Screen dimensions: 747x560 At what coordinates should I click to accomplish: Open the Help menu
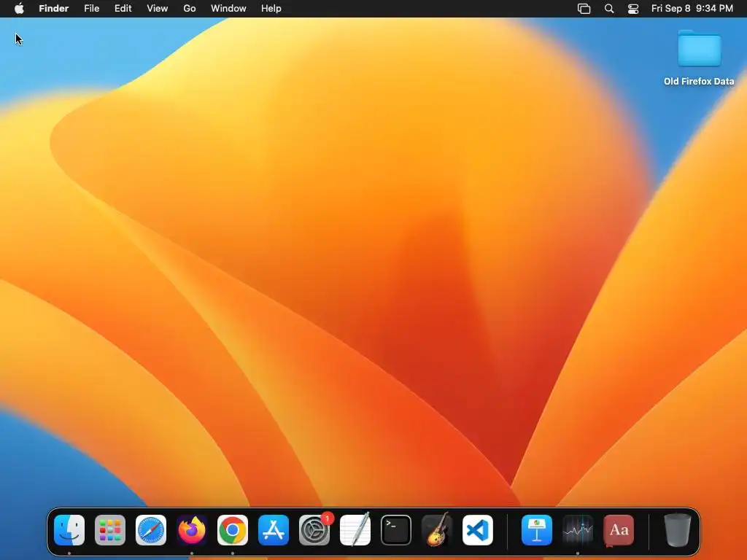271,9
